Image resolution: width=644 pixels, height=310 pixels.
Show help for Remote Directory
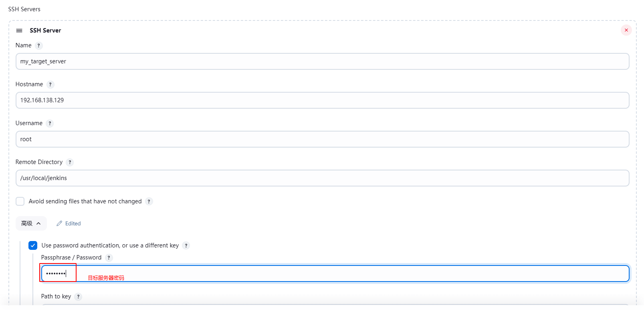coord(70,162)
